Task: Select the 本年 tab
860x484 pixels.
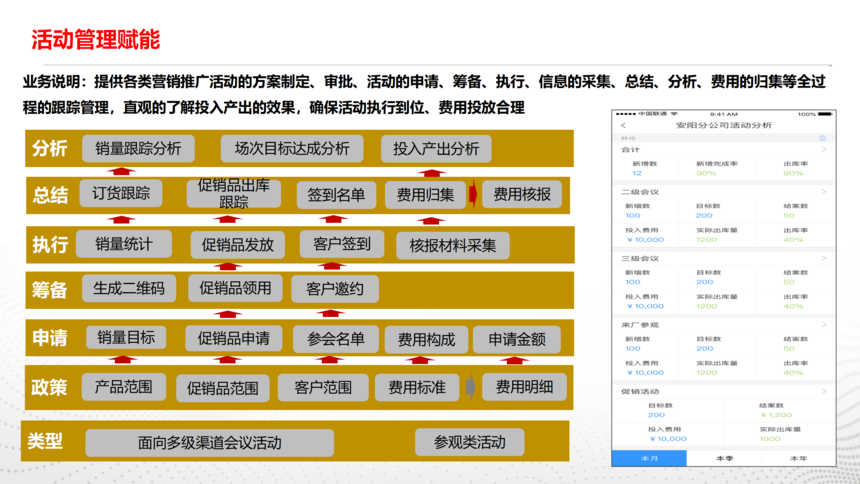Action: pyautogui.click(x=798, y=457)
